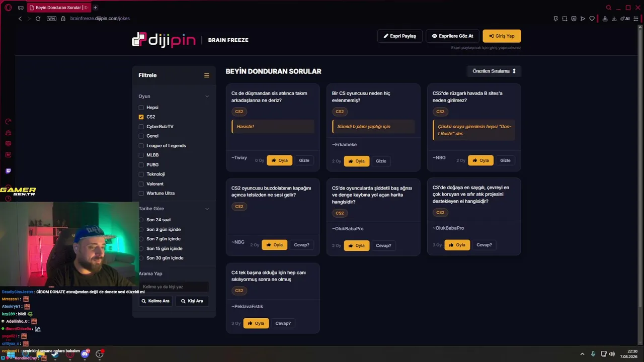Click the dijipin logo
This screenshot has width=644, height=362.
(x=164, y=40)
